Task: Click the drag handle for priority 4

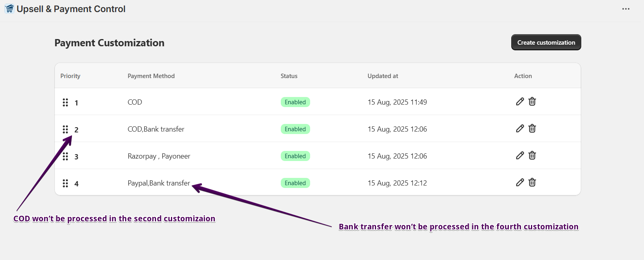Action: point(65,183)
